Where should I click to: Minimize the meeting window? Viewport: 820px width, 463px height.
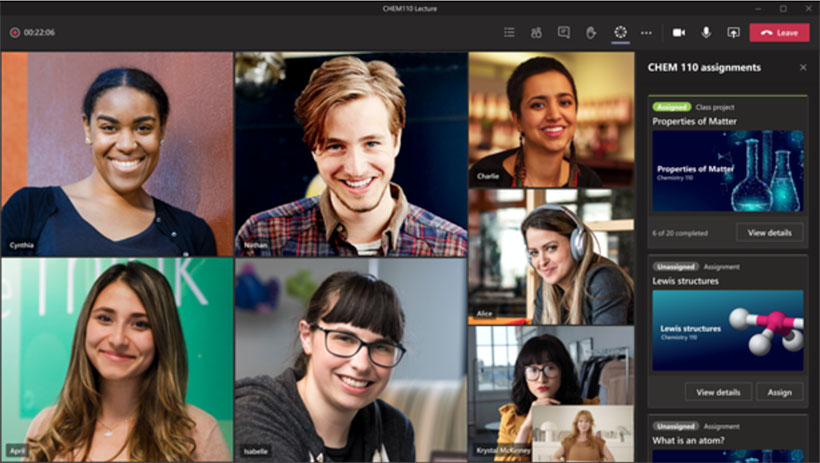click(x=758, y=8)
